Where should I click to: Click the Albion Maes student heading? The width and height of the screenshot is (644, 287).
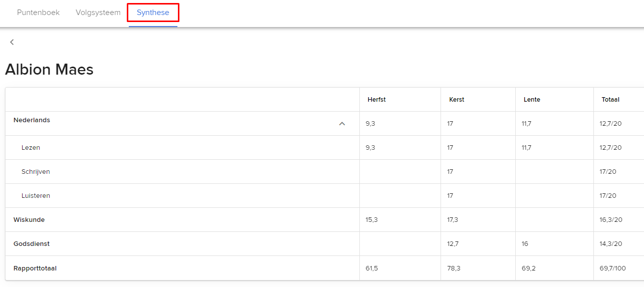[49, 70]
